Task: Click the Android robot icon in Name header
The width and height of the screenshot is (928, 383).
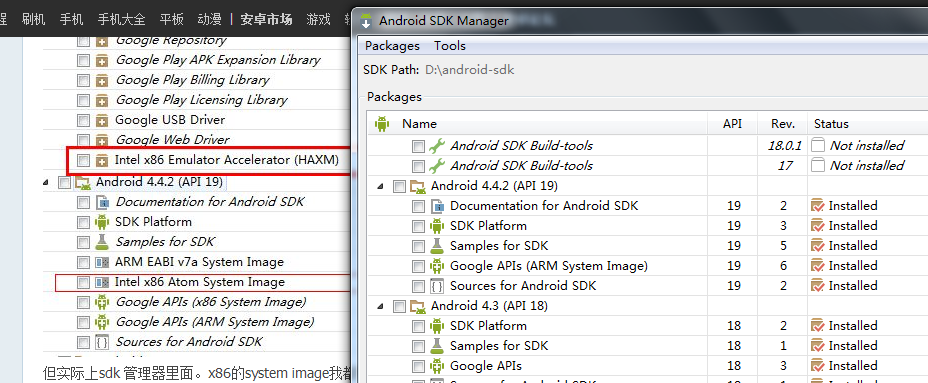Action: pos(381,124)
